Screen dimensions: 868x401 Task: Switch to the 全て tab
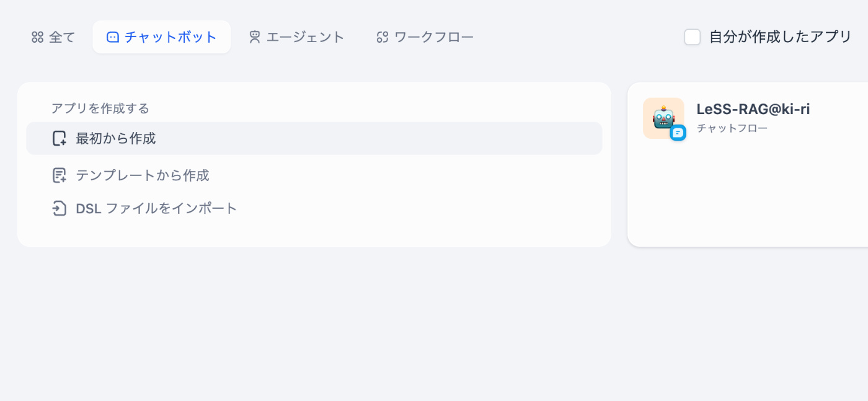coord(53,37)
